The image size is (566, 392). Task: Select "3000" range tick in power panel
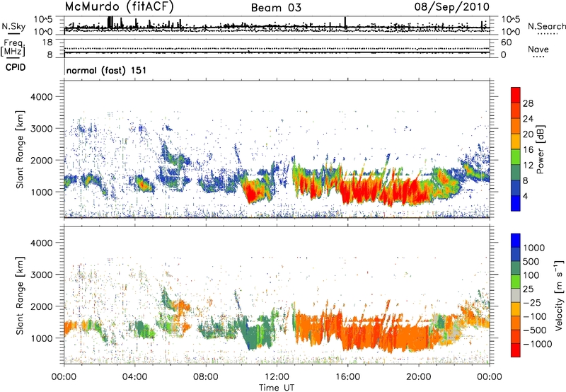point(41,129)
